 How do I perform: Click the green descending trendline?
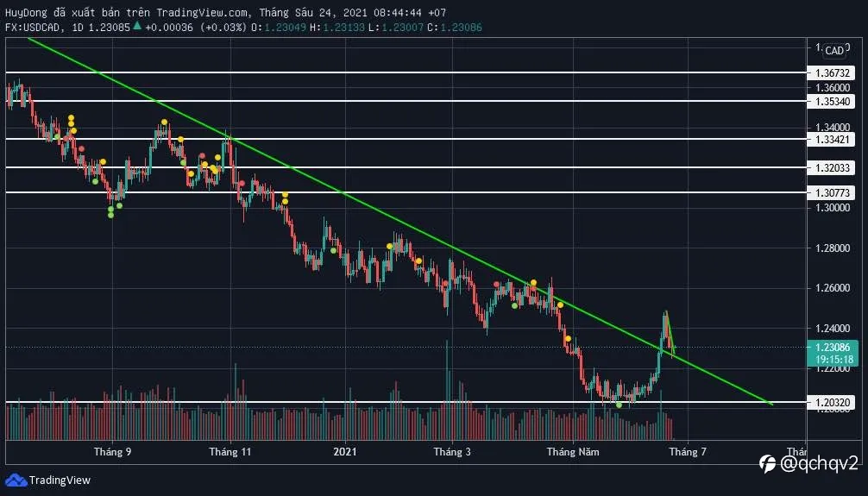coord(399,220)
